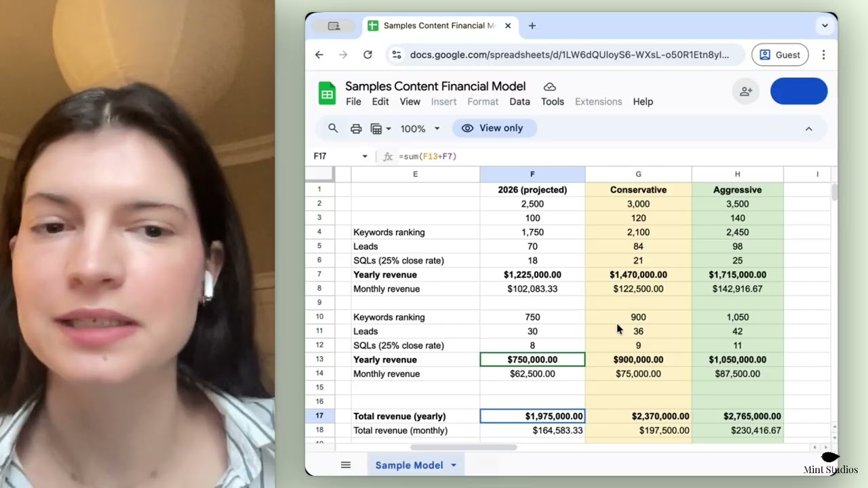Viewport: 868px width, 488px height.
Task: Select the cell showing $142,916.67
Action: pyautogui.click(x=737, y=289)
